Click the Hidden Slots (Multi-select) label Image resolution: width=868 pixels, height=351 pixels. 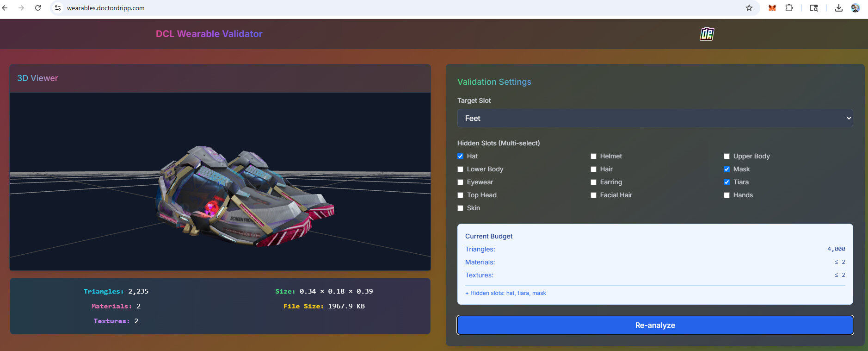coord(499,143)
